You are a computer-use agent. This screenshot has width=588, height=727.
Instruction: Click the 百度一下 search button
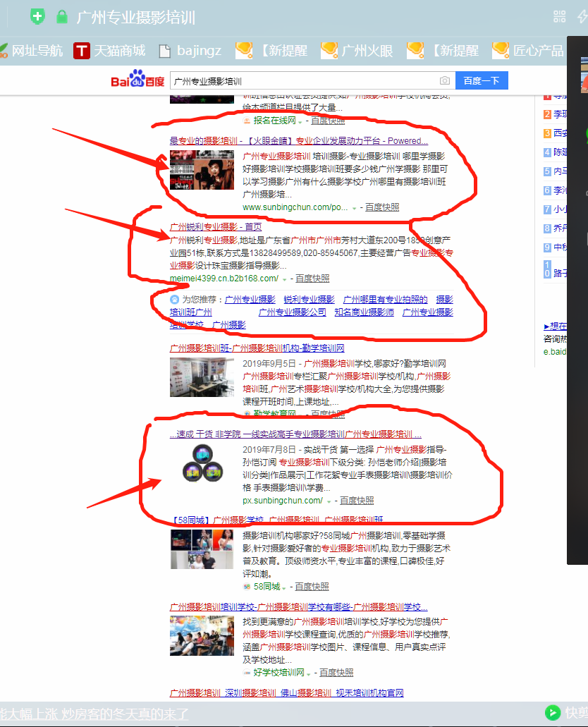482,80
